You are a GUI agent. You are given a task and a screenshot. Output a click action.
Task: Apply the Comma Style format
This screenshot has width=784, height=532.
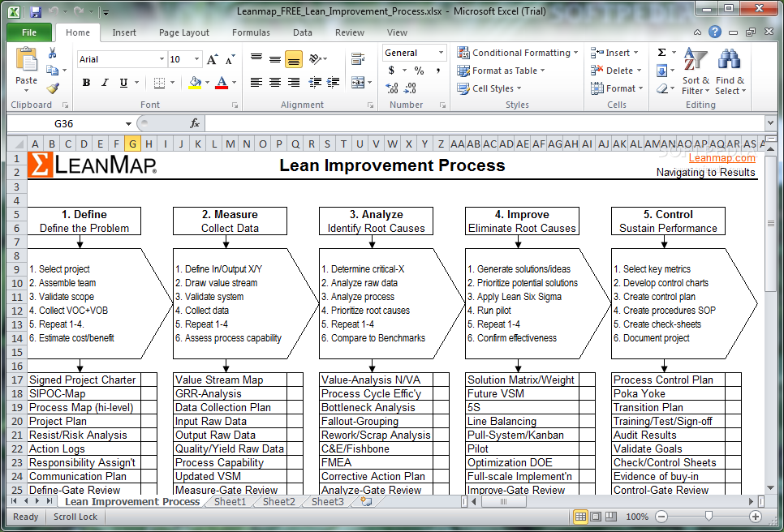pyautogui.click(x=438, y=71)
